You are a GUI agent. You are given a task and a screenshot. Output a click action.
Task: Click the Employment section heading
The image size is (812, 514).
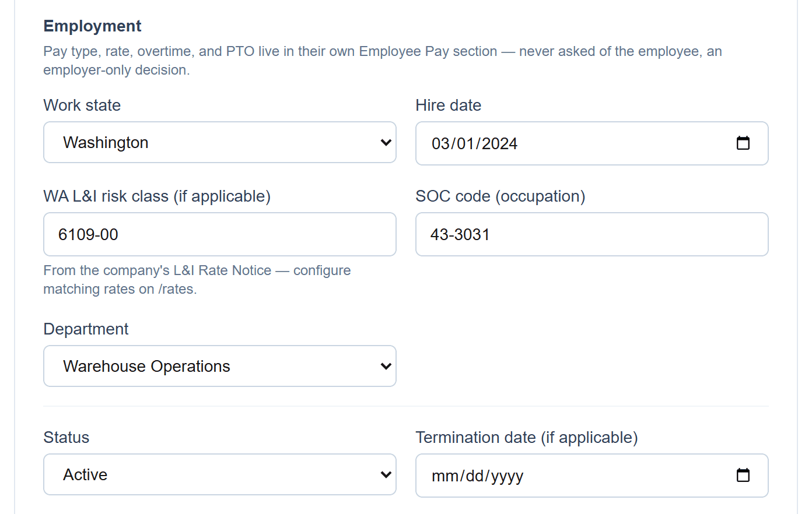(x=92, y=26)
